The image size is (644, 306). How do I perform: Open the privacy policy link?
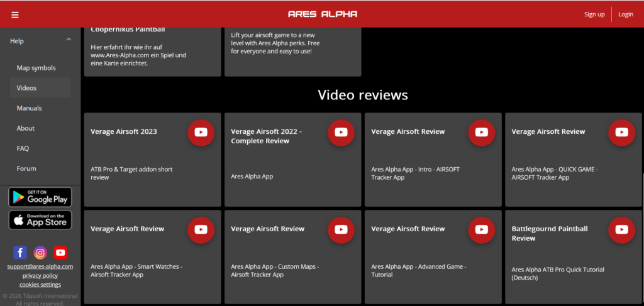40,275
